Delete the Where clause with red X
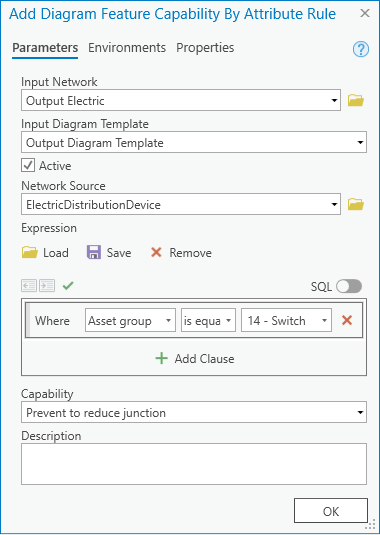380x535 pixels. pyautogui.click(x=347, y=320)
